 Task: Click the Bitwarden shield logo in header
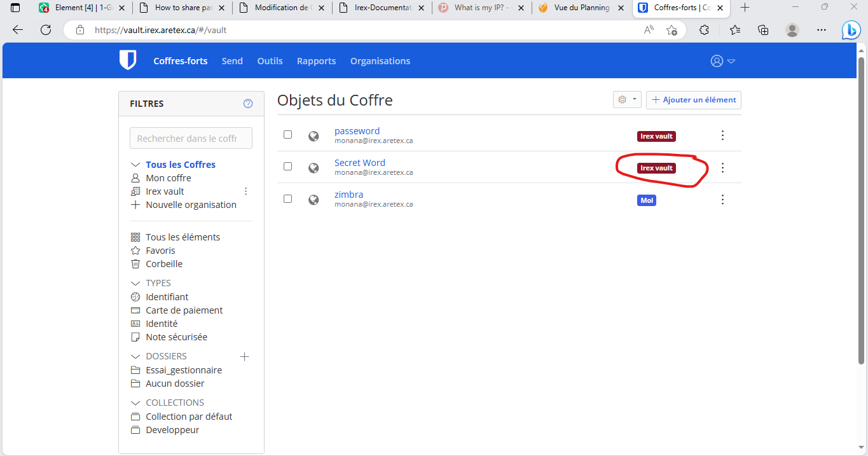(x=128, y=60)
